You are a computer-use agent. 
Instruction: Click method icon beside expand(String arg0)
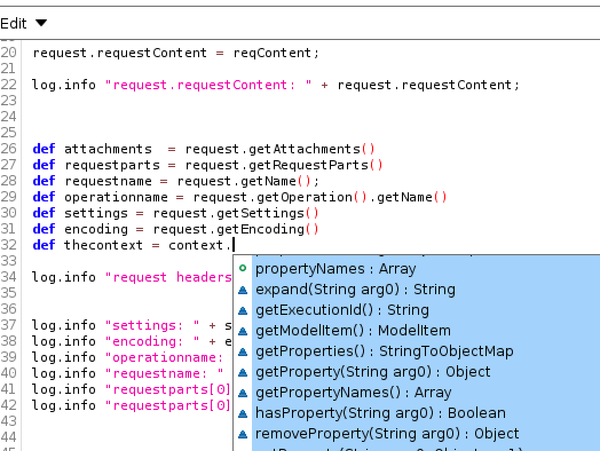(243, 290)
